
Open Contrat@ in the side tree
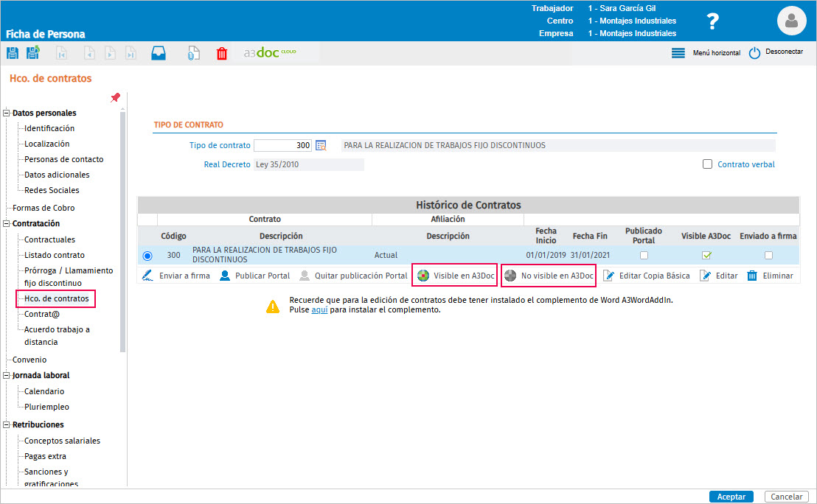[x=42, y=314]
